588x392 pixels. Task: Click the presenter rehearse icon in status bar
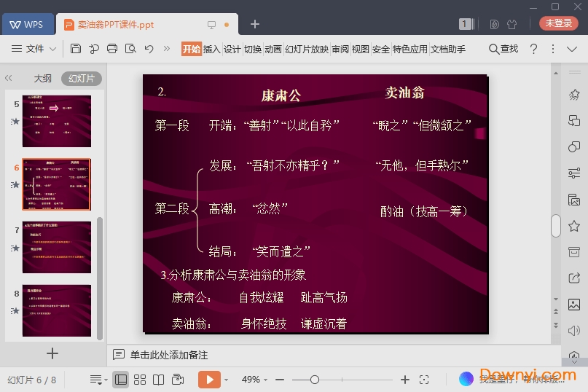point(178,380)
